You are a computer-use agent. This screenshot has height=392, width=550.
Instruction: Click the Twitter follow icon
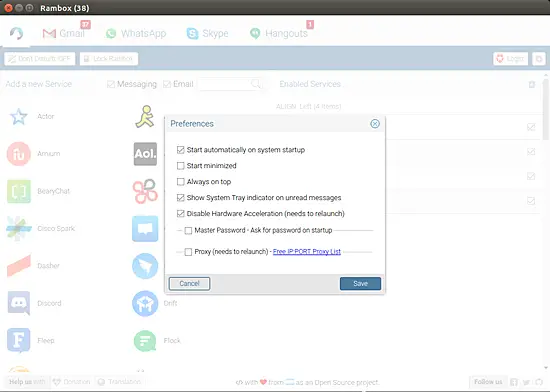526,382
